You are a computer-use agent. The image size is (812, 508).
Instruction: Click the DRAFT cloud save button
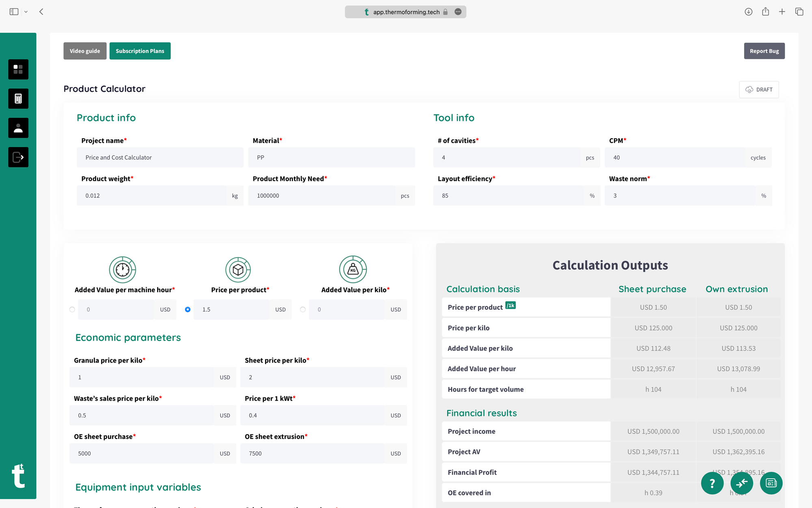point(758,90)
